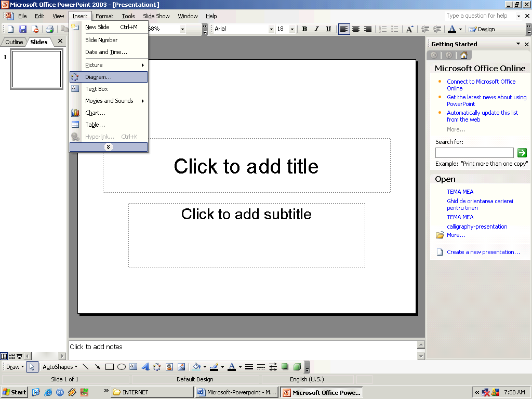Toggle bulleted list formatting
The width and height of the screenshot is (532, 399).
(x=395, y=29)
